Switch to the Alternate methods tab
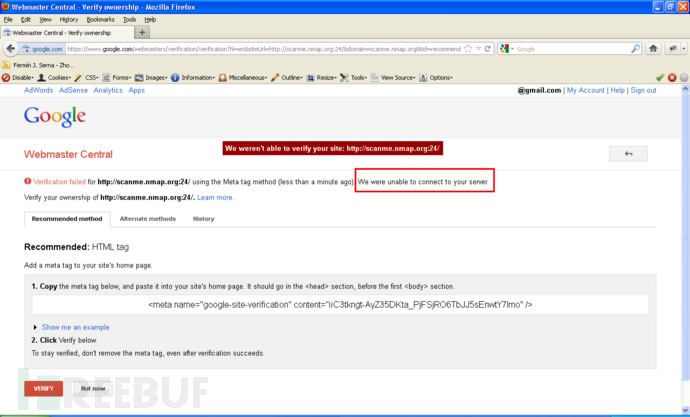Image resolution: width=690 pixels, height=417 pixels. pos(148,219)
